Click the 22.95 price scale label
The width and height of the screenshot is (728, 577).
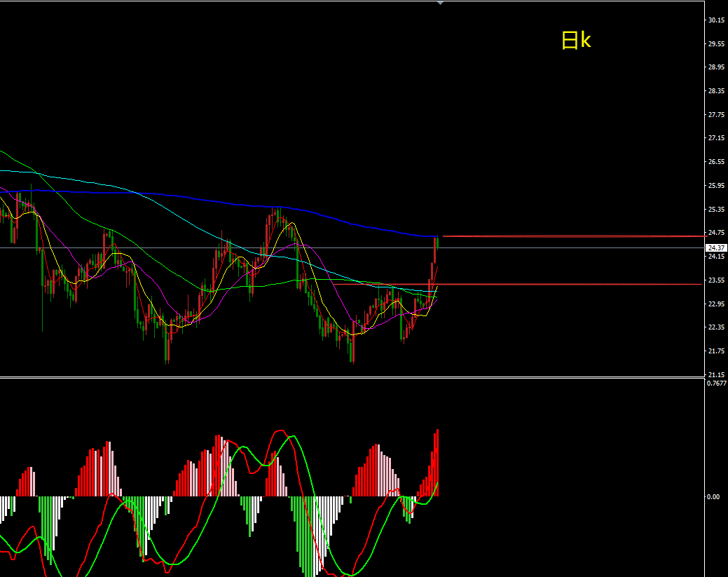pyautogui.click(x=716, y=304)
